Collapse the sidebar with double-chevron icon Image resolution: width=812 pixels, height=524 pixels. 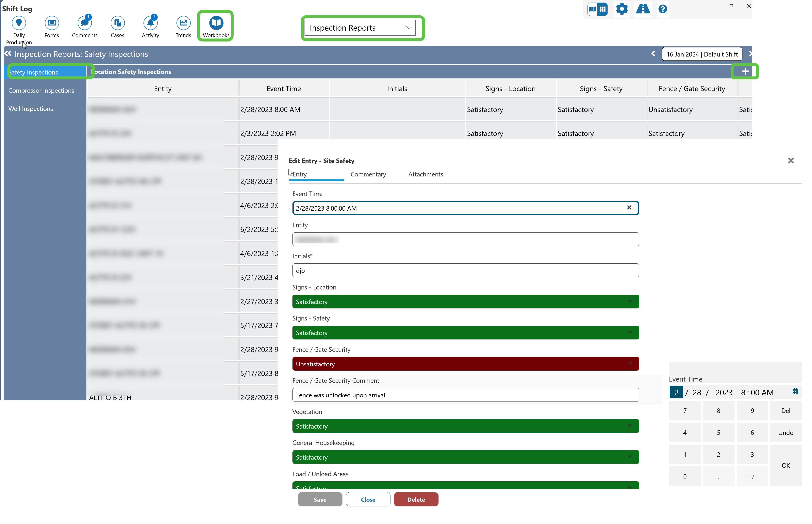click(8, 54)
